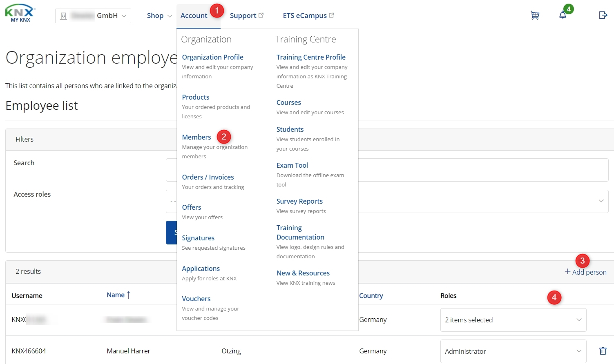
Task: Select Members in the Account menu
Action: 196,137
